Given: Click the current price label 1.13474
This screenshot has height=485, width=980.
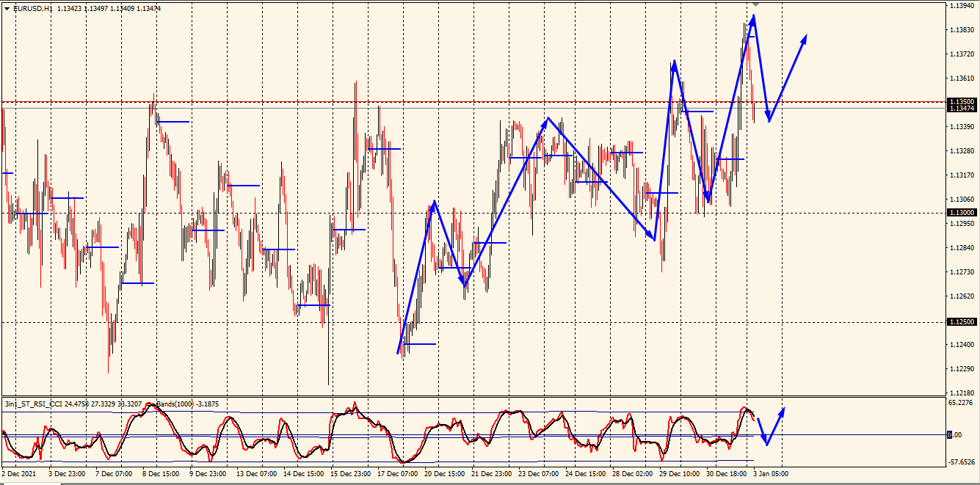Looking at the screenshot, I should 962,109.
